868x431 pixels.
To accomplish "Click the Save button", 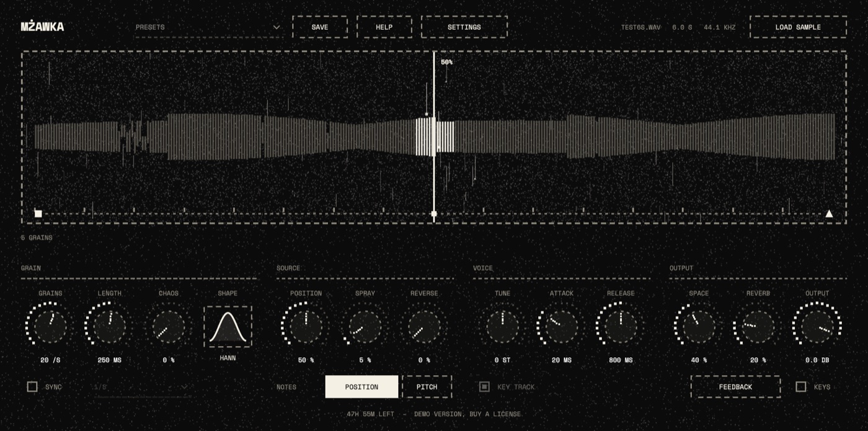I will point(320,27).
